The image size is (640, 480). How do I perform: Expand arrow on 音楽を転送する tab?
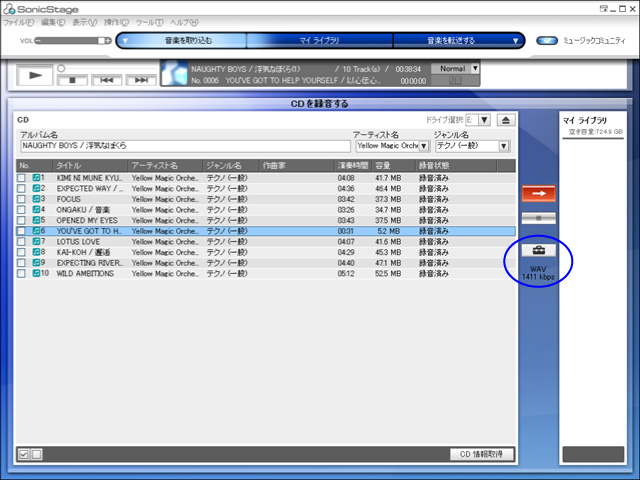pos(515,41)
